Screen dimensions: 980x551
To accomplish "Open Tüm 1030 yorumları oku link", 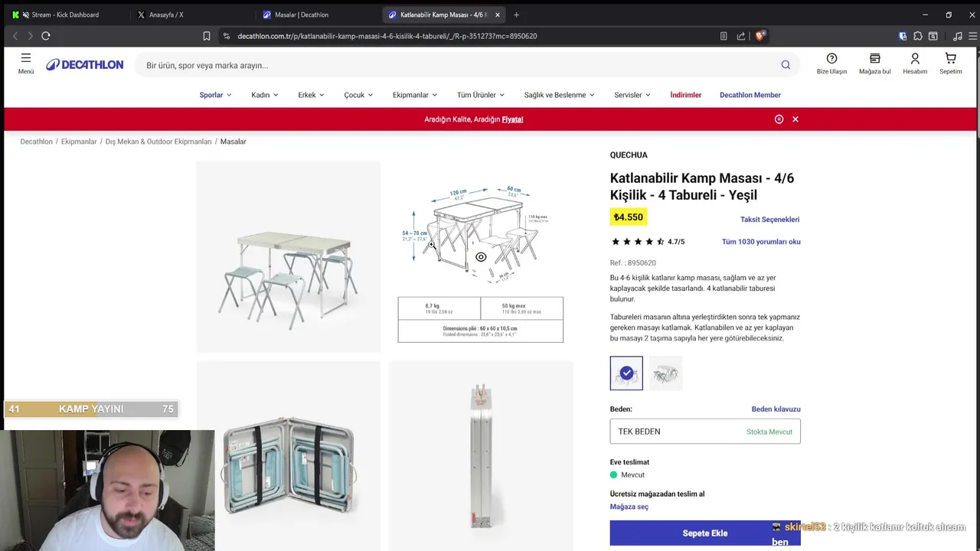I will pyautogui.click(x=760, y=242).
